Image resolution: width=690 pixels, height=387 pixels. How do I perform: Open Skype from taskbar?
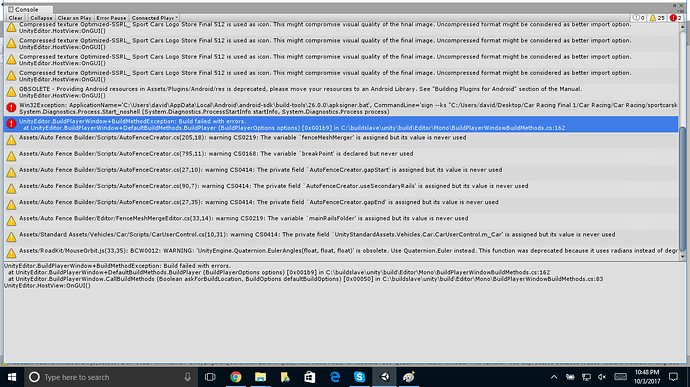click(x=360, y=377)
